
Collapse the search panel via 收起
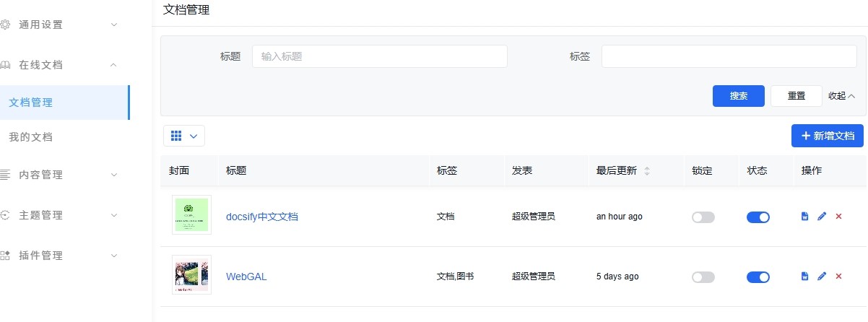(x=841, y=96)
